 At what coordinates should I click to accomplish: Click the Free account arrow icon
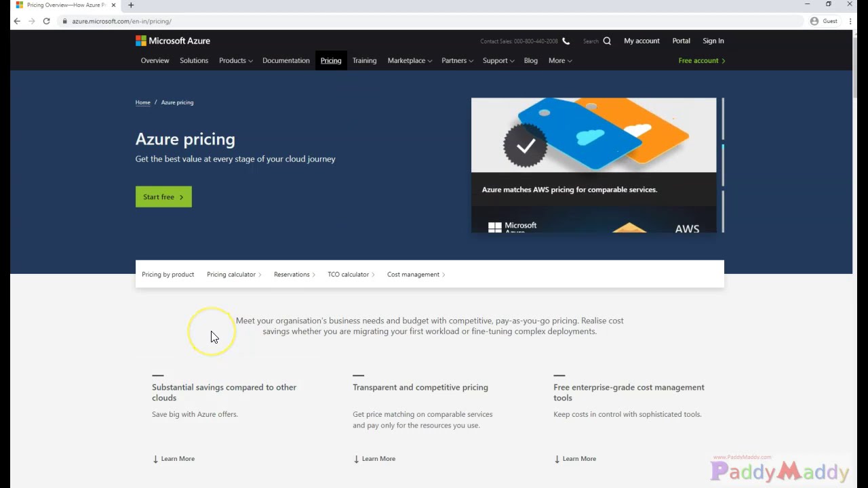[x=724, y=61]
